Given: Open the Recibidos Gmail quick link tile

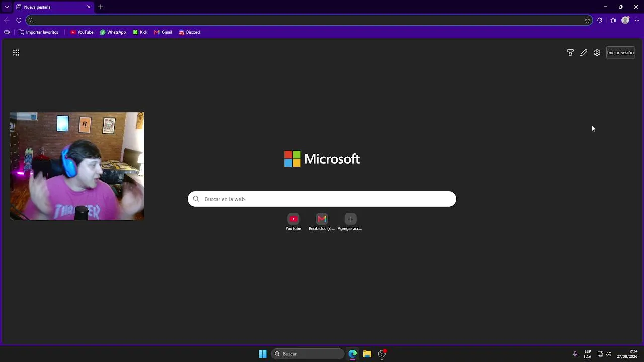Looking at the screenshot, I should click(322, 222).
